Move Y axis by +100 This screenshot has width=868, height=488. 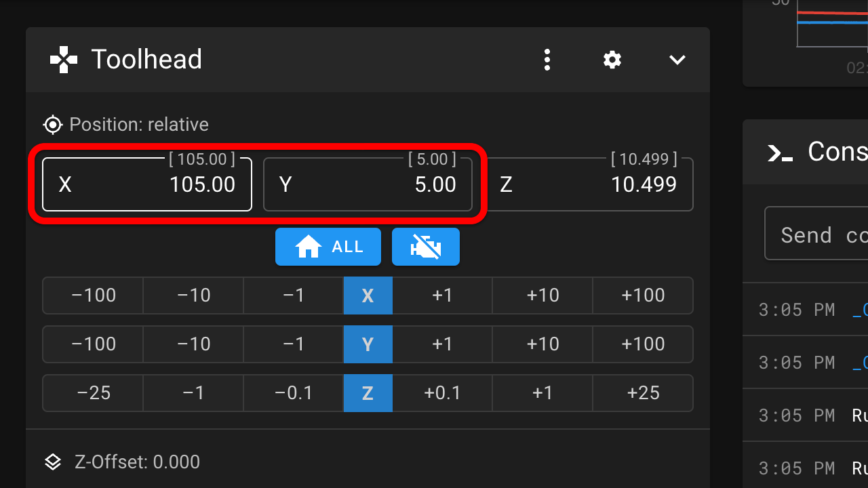643,344
